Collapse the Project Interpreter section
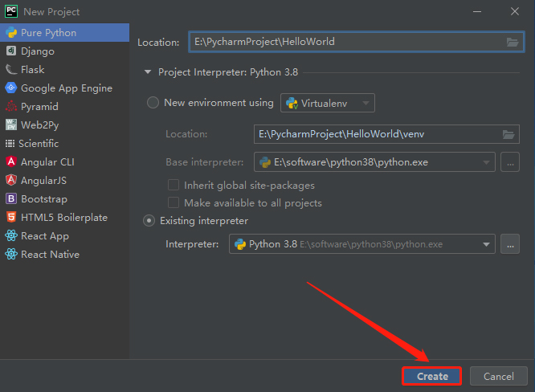 point(148,72)
